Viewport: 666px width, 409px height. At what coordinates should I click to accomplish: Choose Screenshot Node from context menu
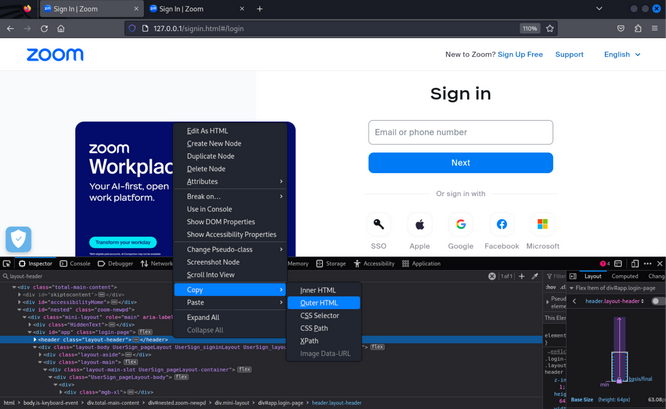[230, 262]
